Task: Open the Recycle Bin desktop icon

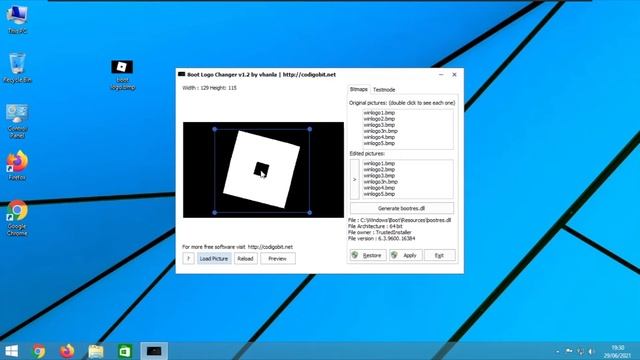Action: [17, 68]
